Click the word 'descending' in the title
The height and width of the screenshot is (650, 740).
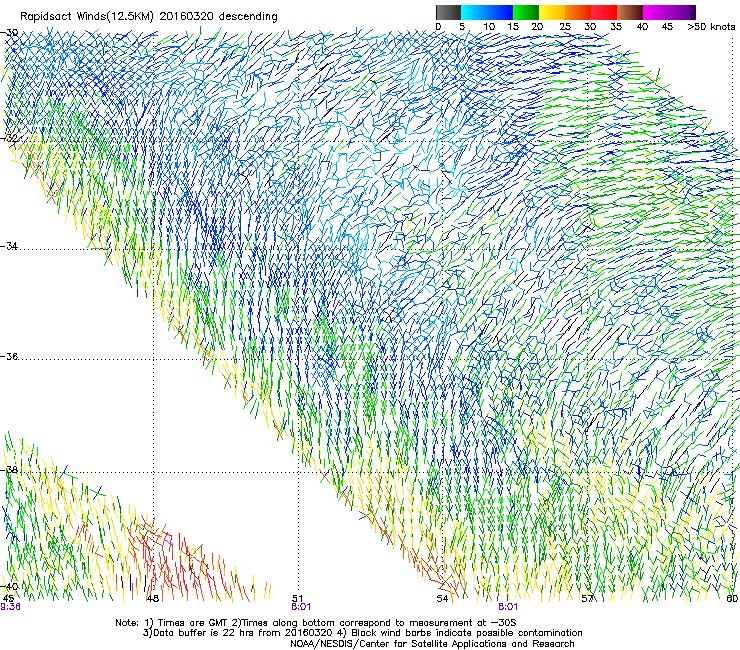(248, 17)
